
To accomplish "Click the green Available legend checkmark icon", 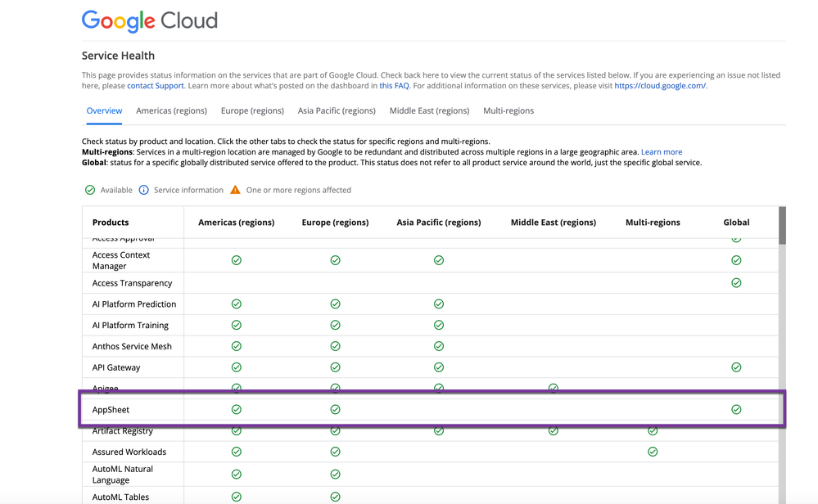I will click(x=90, y=190).
